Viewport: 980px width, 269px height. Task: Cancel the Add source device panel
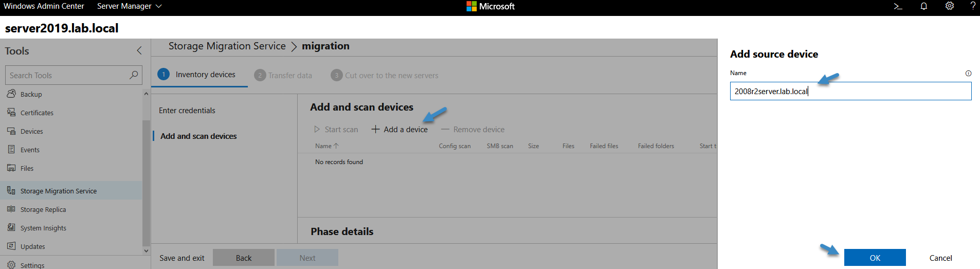coord(940,258)
